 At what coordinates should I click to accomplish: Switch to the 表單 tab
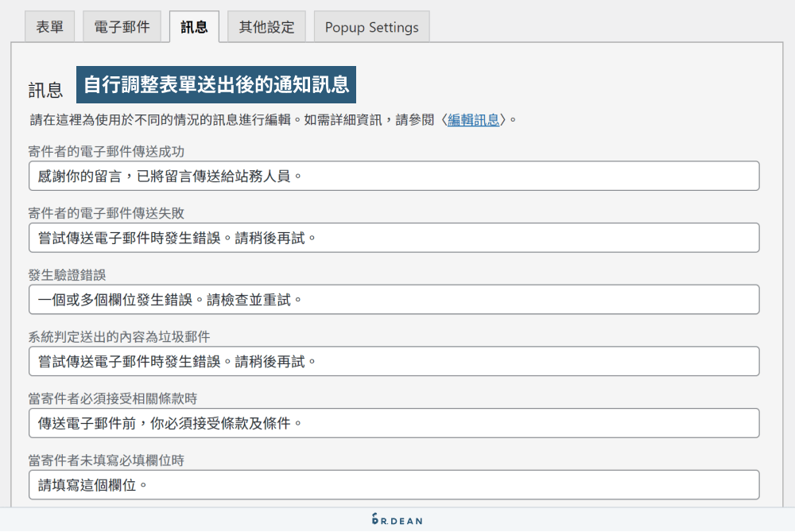[49, 26]
